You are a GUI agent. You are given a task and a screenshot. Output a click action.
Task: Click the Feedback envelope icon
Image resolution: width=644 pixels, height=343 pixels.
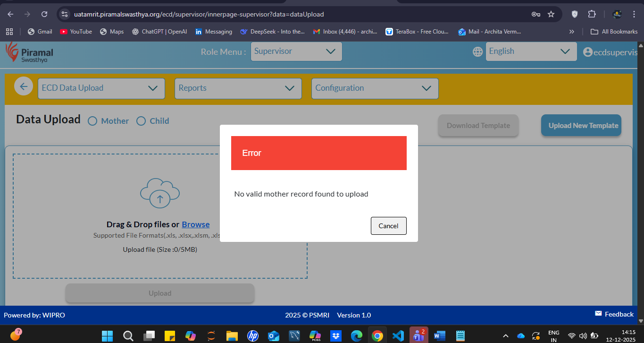(598, 314)
